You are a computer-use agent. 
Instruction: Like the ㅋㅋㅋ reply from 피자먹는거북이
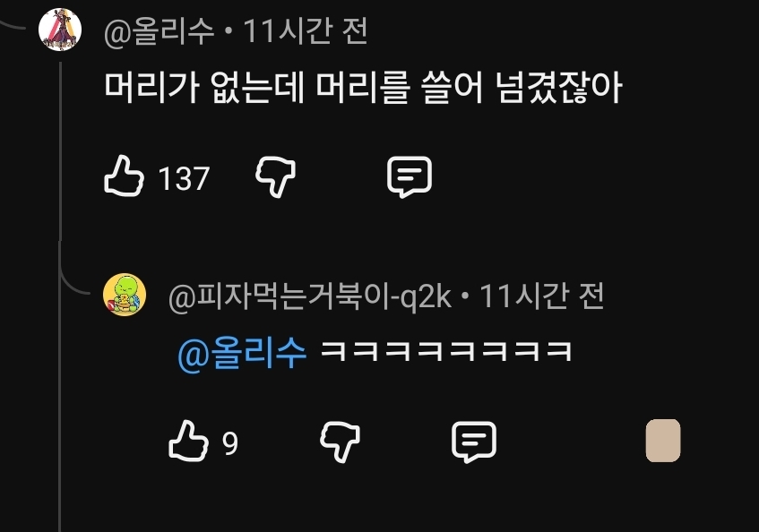[x=188, y=441]
